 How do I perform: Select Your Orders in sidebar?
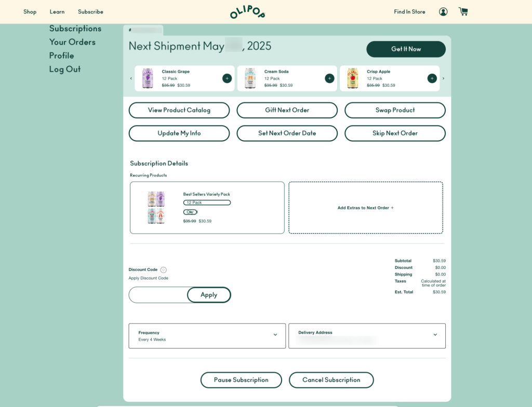[x=72, y=42]
